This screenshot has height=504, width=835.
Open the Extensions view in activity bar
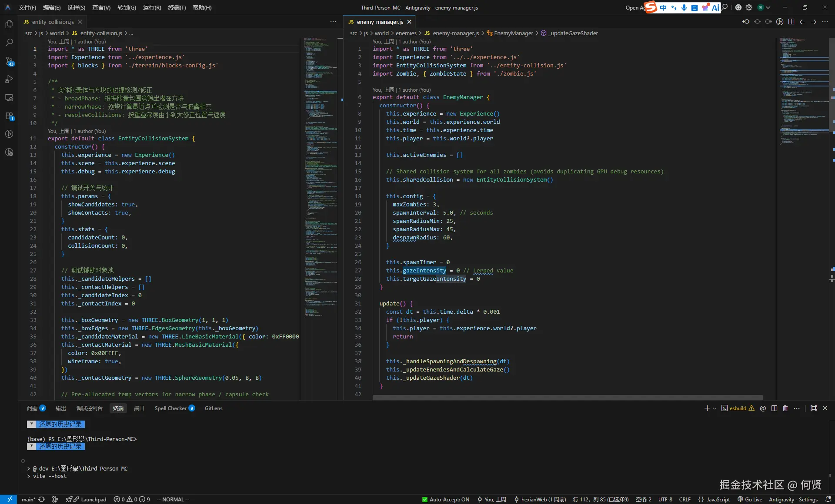(9, 116)
